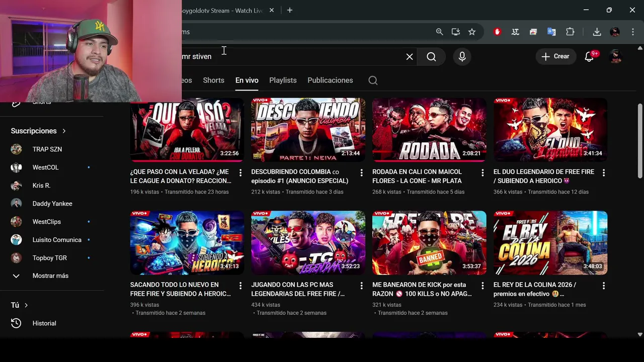The image size is (644, 362).
Task: Open title ME BANEARON DE KICK por esta RAZON
Action: point(422,290)
